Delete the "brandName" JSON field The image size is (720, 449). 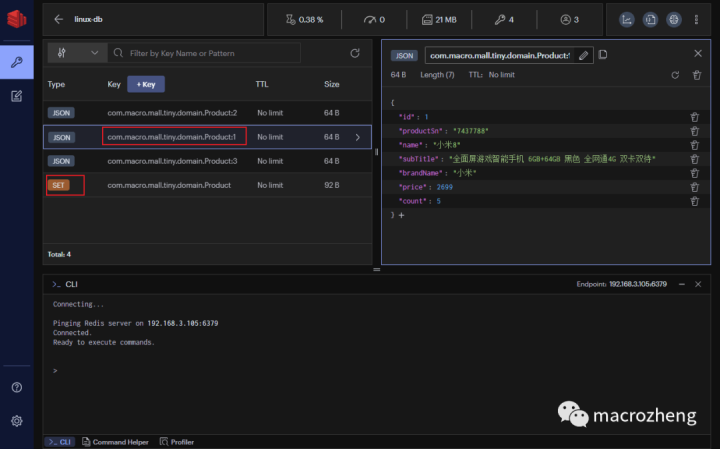(x=694, y=173)
